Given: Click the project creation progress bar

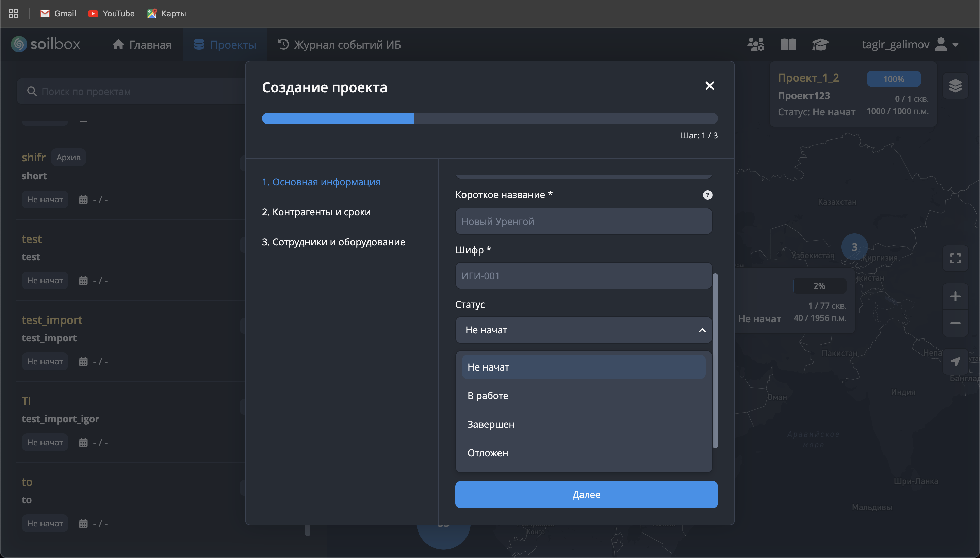Looking at the screenshot, I should pyautogui.click(x=489, y=118).
